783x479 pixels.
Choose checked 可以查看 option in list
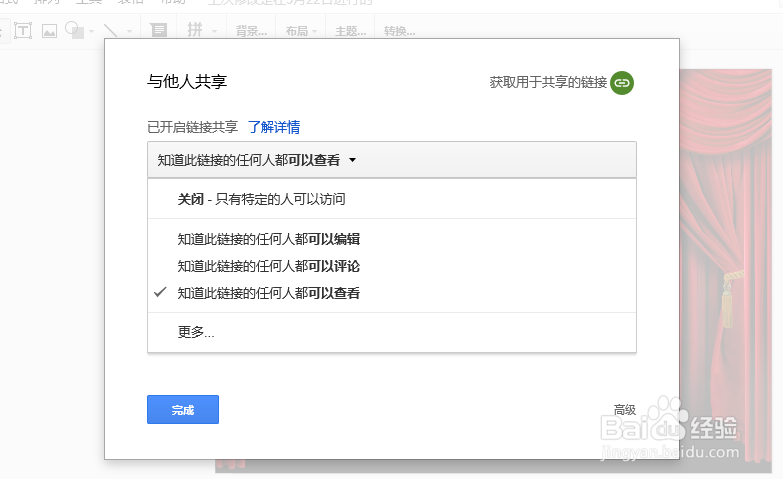392,293
